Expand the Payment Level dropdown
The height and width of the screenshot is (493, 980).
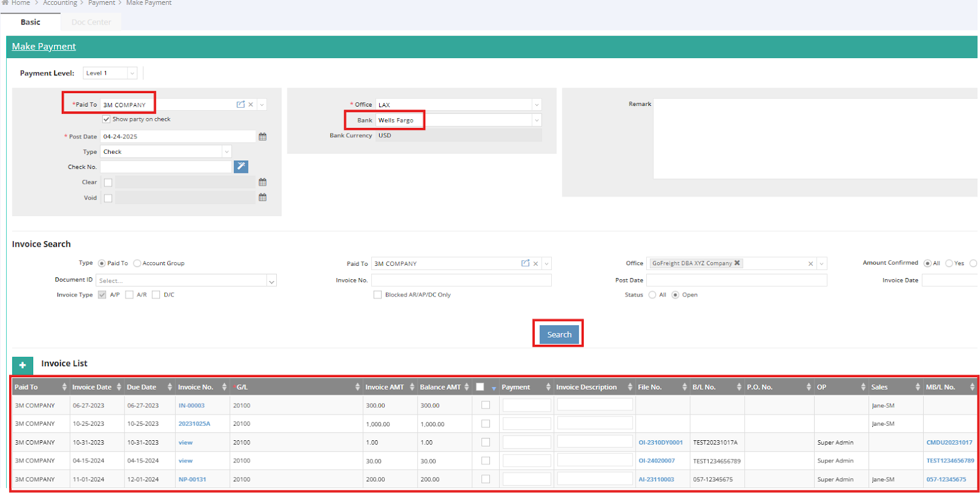click(132, 73)
